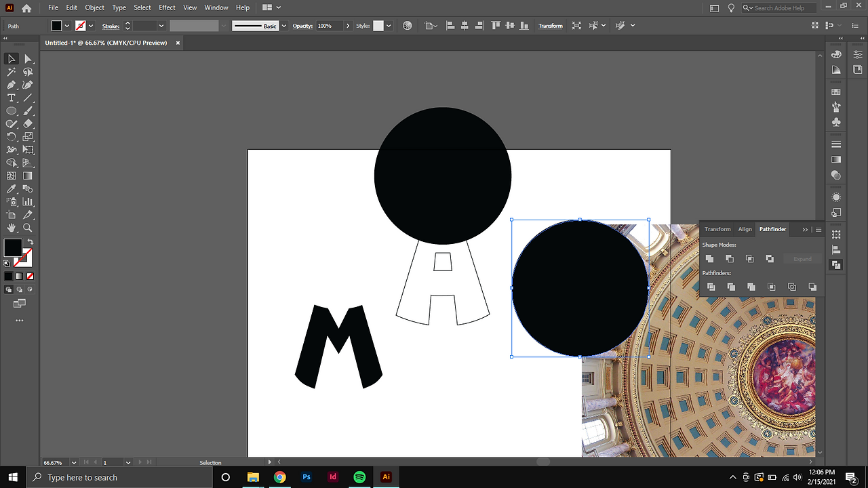Select the Ellipse shape tool

click(12, 111)
